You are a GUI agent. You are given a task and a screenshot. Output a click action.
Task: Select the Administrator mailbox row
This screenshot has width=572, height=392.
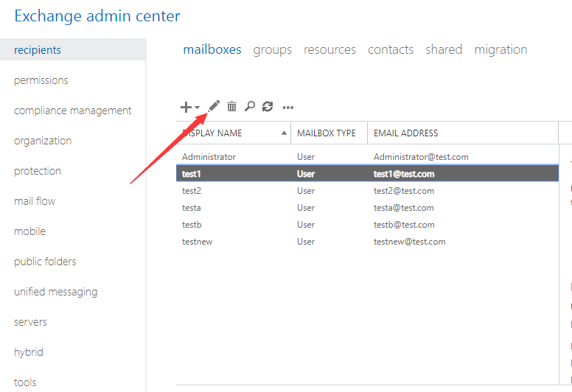click(367, 157)
